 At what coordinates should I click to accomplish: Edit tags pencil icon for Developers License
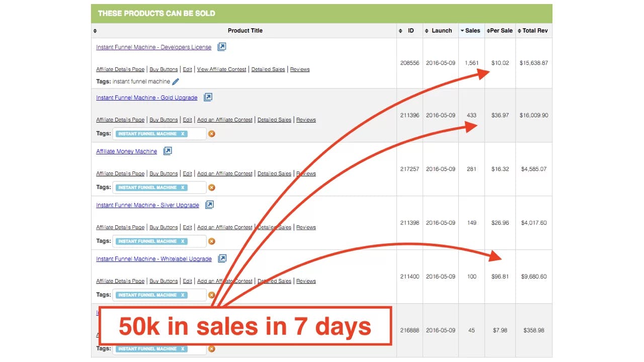point(176,81)
